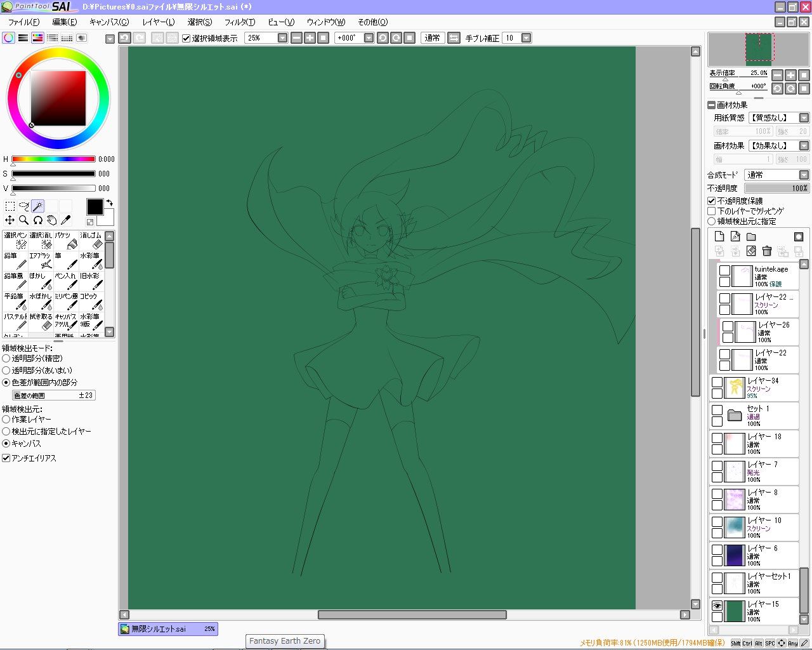
Task: Toggle the HSV slider panel icon
Action: 38,38
